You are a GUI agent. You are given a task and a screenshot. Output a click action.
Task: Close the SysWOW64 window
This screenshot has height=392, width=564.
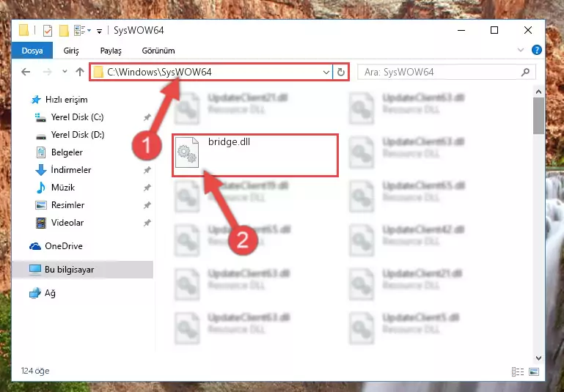pos(527,31)
